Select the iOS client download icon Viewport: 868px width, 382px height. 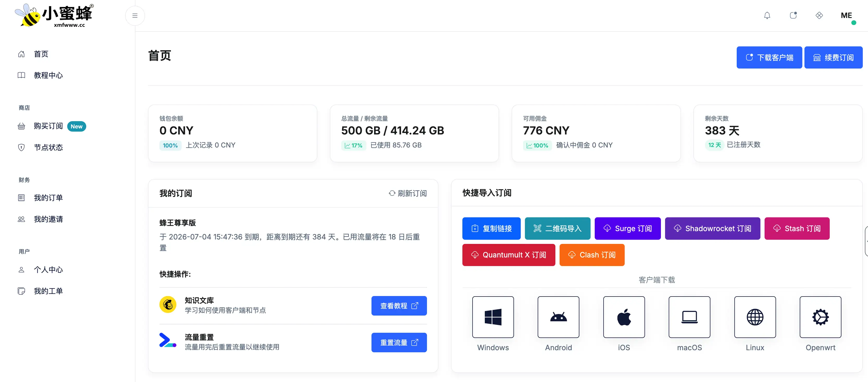(624, 317)
